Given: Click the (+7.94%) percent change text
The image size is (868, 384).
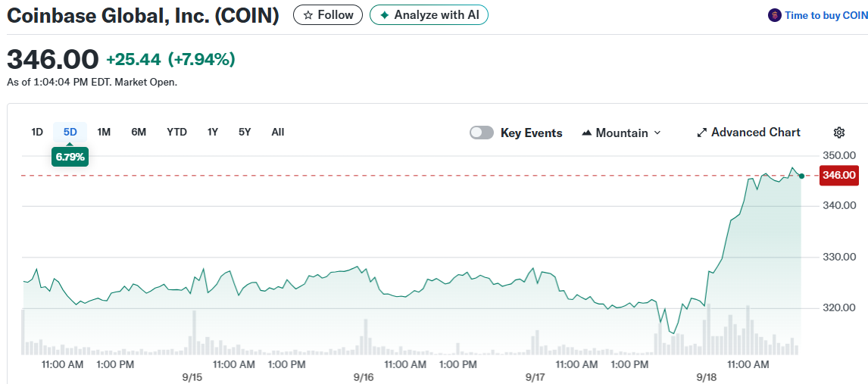Looking at the screenshot, I should point(201,59).
